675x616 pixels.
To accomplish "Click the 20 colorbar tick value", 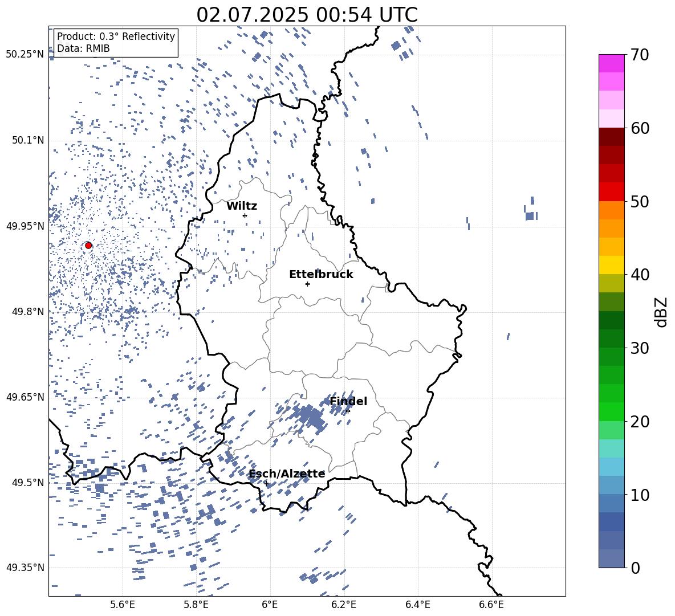I will 640,422.
